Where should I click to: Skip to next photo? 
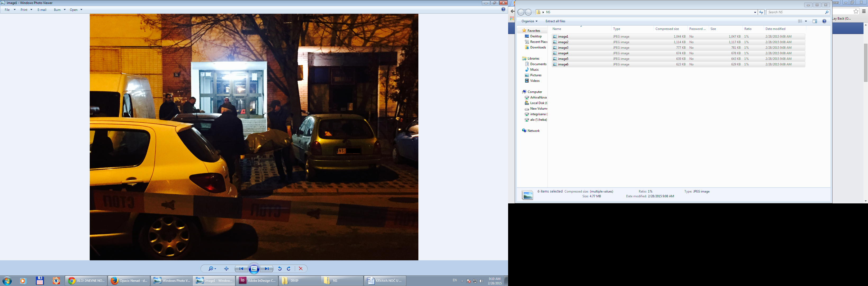[267, 269]
